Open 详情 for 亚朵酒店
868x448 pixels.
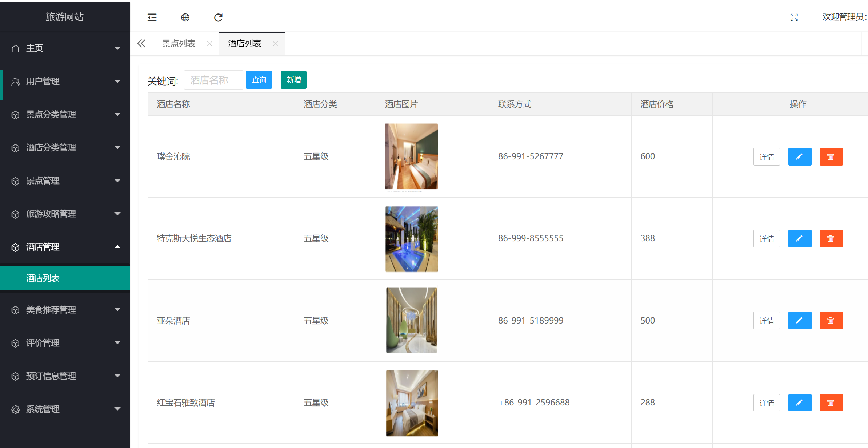767,321
